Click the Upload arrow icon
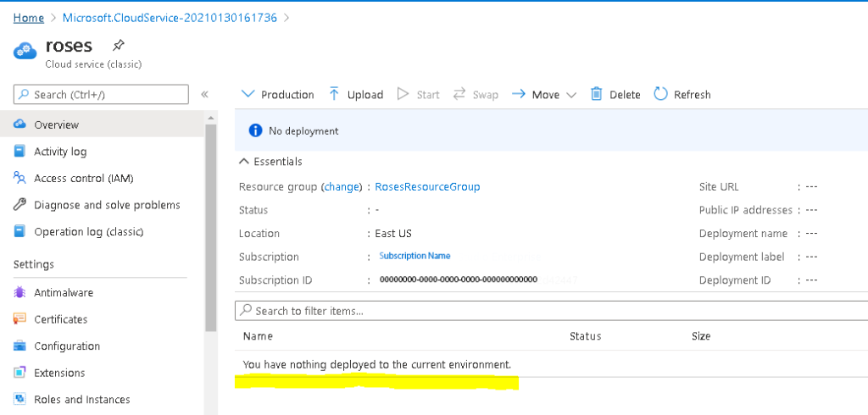The height and width of the screenshot is (415, 868). click(334, 93)
